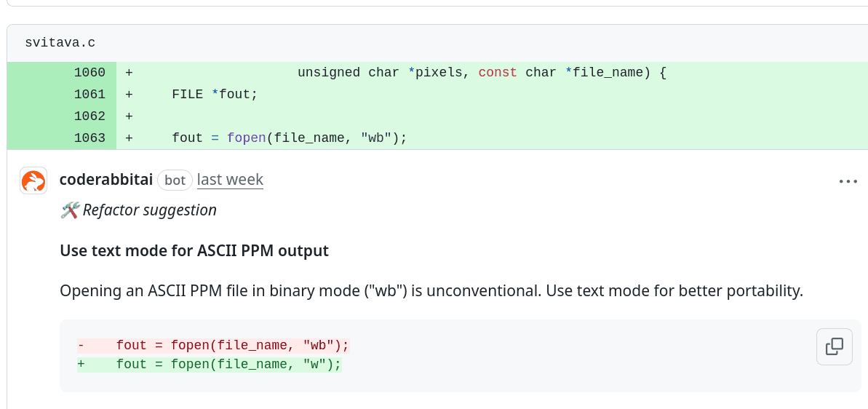Select line number 1060 in the diff
This screenshot has height=409, width=868.
tap(89, 73)
